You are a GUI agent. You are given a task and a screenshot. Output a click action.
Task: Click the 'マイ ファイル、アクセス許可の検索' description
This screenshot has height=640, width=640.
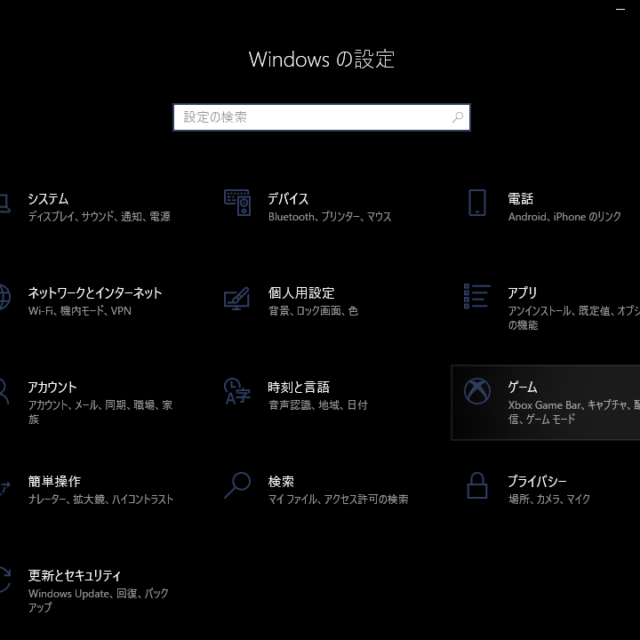click(338, 500)
